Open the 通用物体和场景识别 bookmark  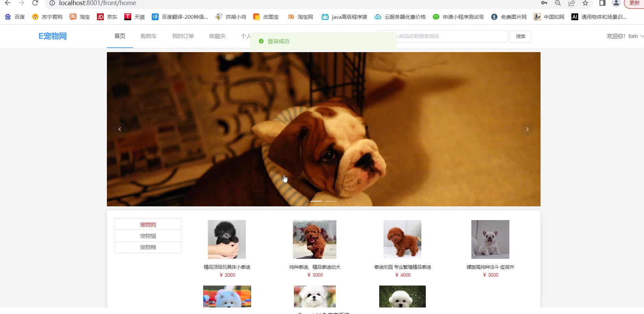[x=599, y=17]
